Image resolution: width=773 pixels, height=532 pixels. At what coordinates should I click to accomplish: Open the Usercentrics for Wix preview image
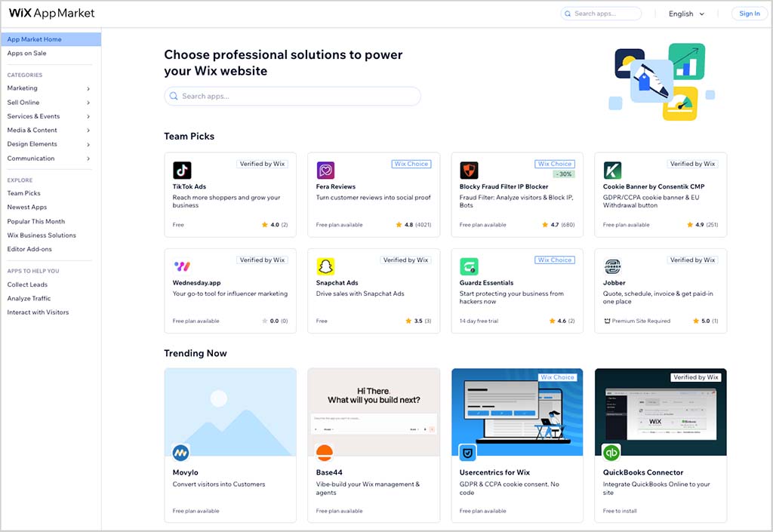[x=517, y=412]
